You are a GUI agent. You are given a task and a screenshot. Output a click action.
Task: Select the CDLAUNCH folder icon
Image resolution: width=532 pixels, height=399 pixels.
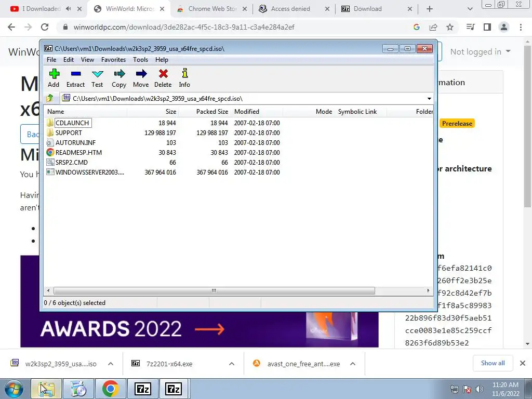click(50, 123)
